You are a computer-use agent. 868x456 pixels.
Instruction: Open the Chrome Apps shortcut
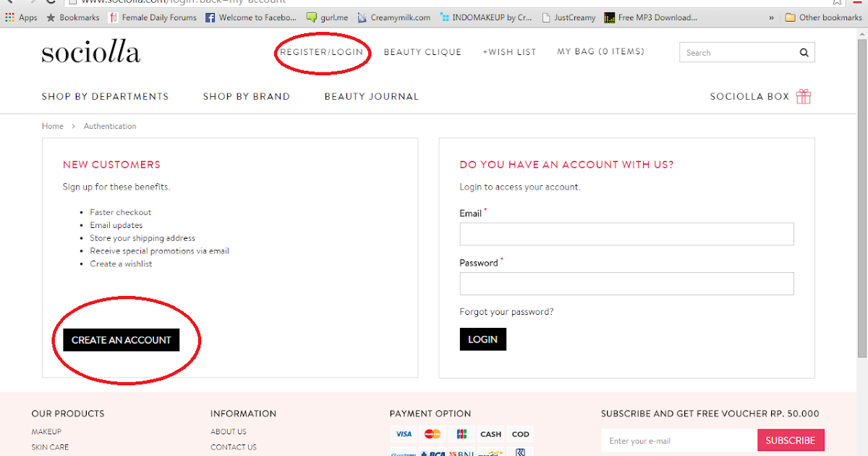click(21, 17)
